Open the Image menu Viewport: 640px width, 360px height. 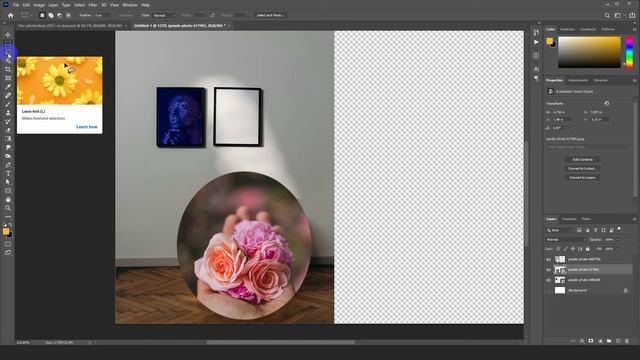click(39, 5)
